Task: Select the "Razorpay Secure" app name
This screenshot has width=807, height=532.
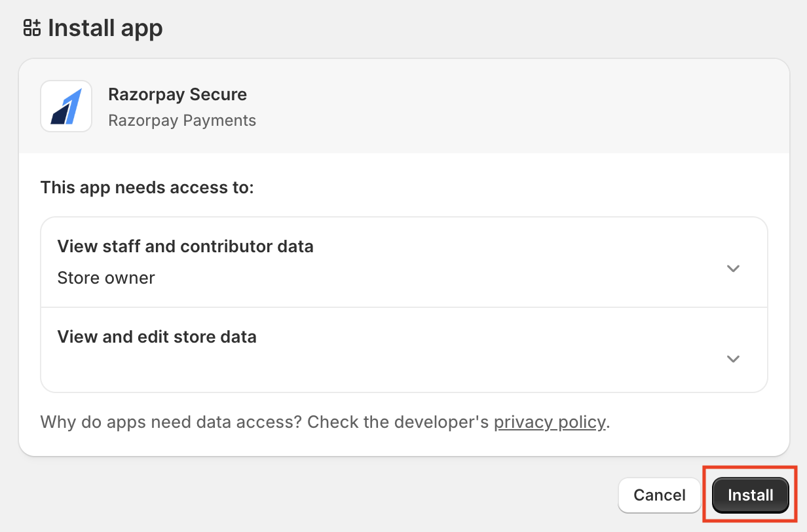Action: [x=178, y=94]
